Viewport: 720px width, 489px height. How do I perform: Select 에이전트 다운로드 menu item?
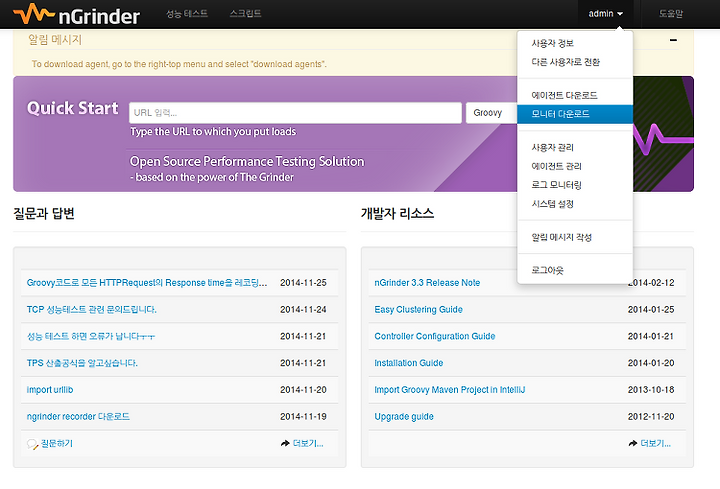click(575, 96)
